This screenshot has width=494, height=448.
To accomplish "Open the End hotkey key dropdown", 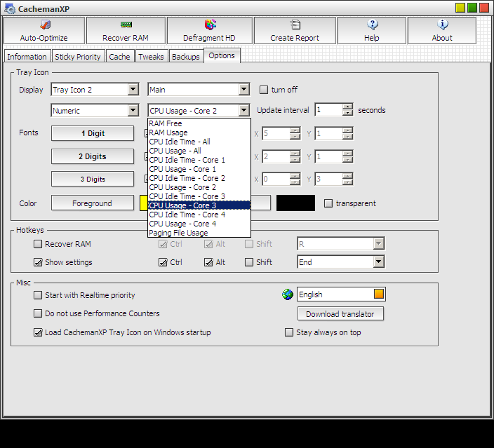I will [x=378, y=262].
